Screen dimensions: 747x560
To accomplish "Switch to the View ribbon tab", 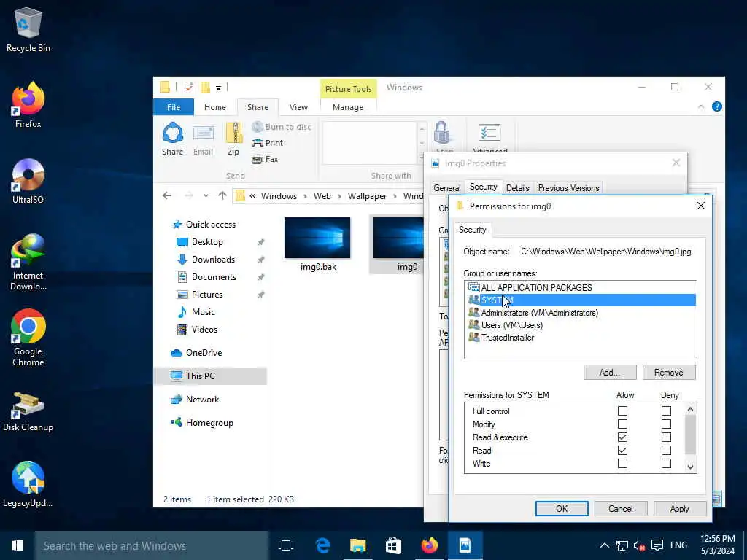I will click(x=298, y=107).
